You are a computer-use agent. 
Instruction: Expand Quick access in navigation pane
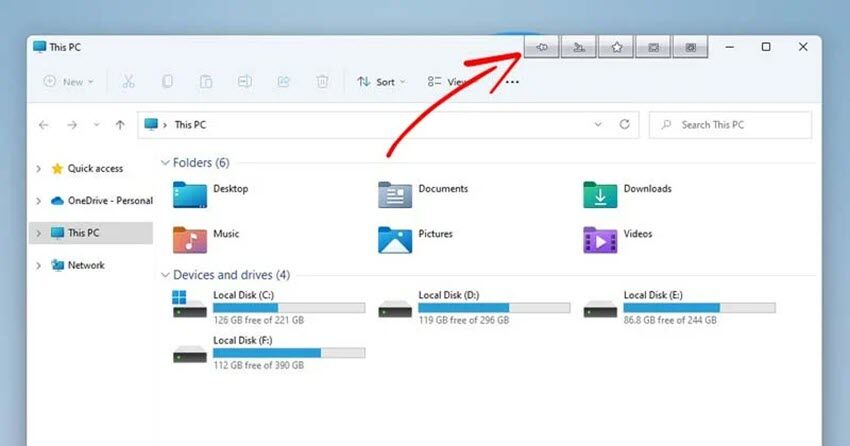tap(38, 169)
